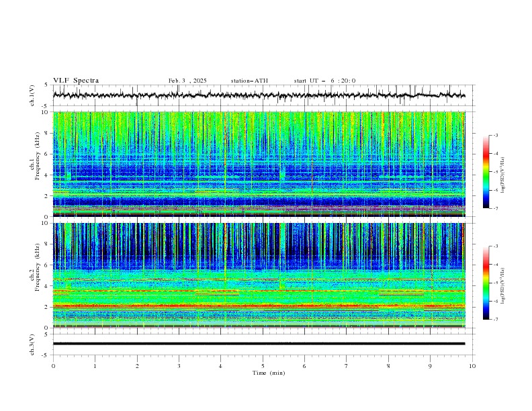The width and height of the screenshot is (532, 411).
Task: Click the red 2 kHz band in ch.2 spectrogram
Action: pyautogui.click(x=259, y=306)
